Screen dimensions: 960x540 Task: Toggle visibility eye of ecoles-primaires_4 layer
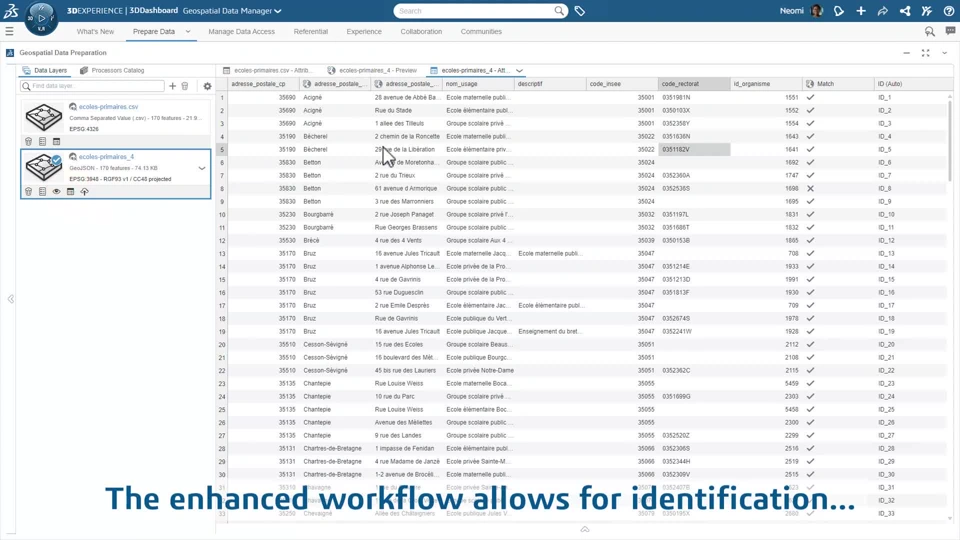click(x=56, y=192)
